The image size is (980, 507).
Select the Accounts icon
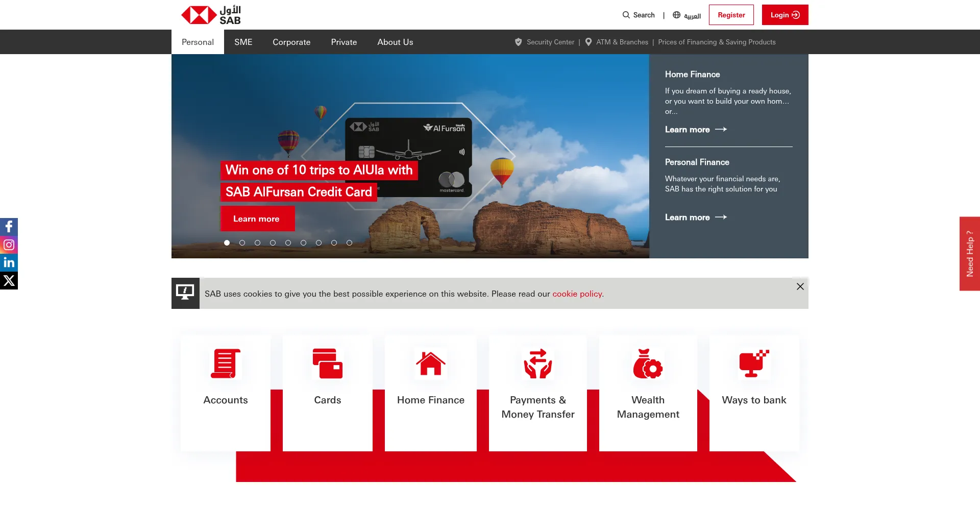coord(225,364)
